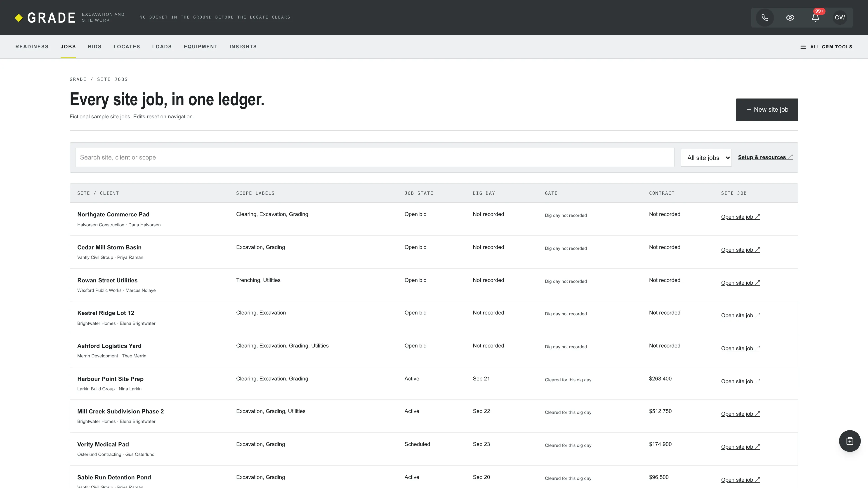This screenshot has width=868, height=488.
Task: Click the SCOPE LABELS column header
Action: [x=255, y=193]
